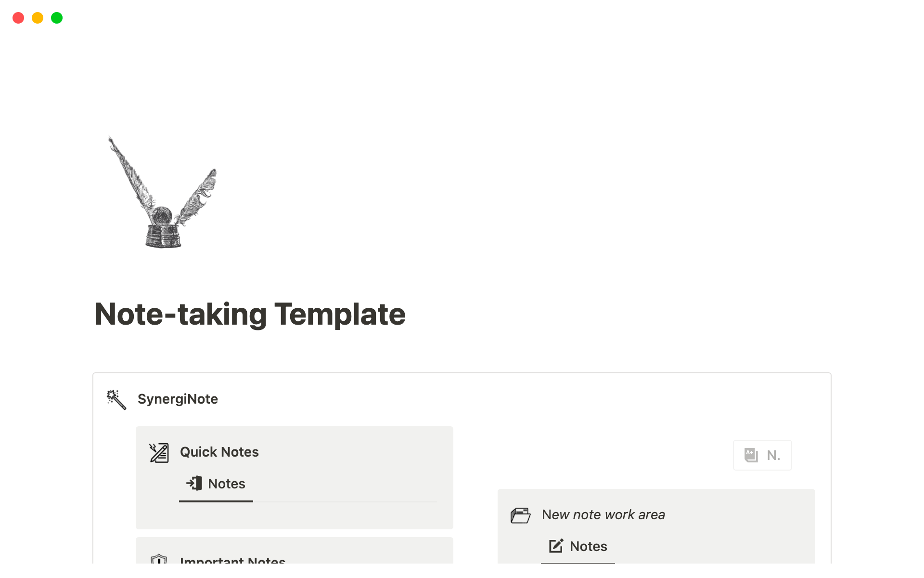Image resolution: width=924 pixels, height=578 pixels.
Task: Maximize the window with the green button
Action: pyautogui.click(x=57, y=18)
